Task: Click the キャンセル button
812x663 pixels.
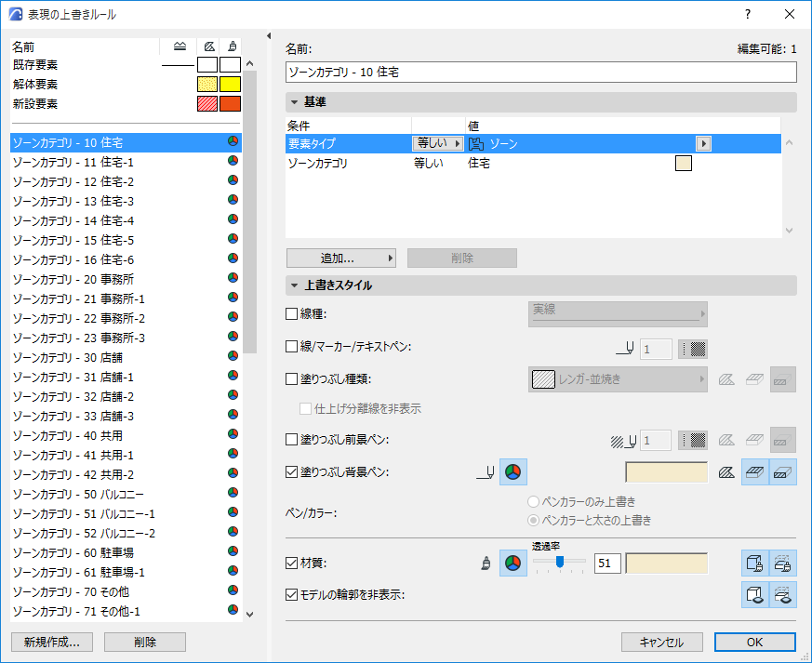Action: tap(662, 643)
